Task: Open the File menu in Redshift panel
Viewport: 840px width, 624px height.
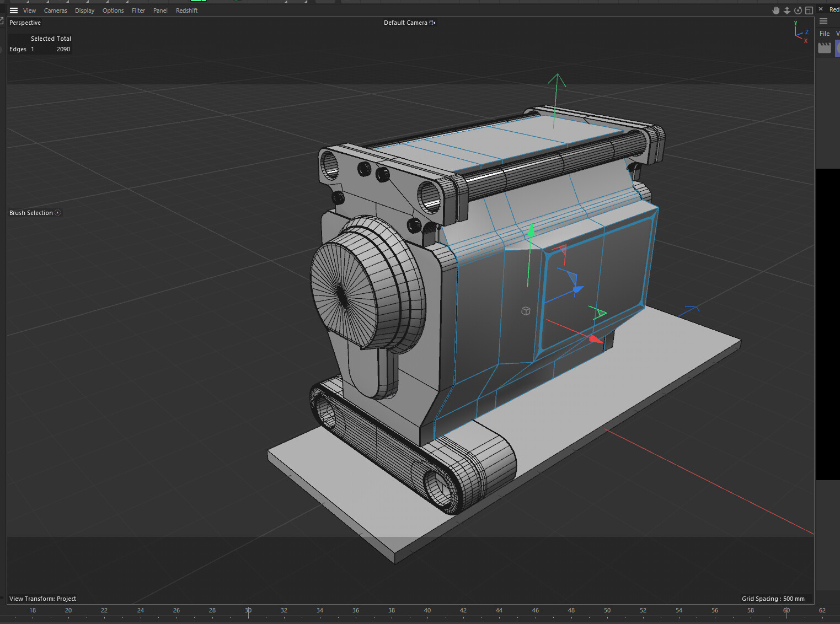Action: pyautogui.click(x=825, y=34)
